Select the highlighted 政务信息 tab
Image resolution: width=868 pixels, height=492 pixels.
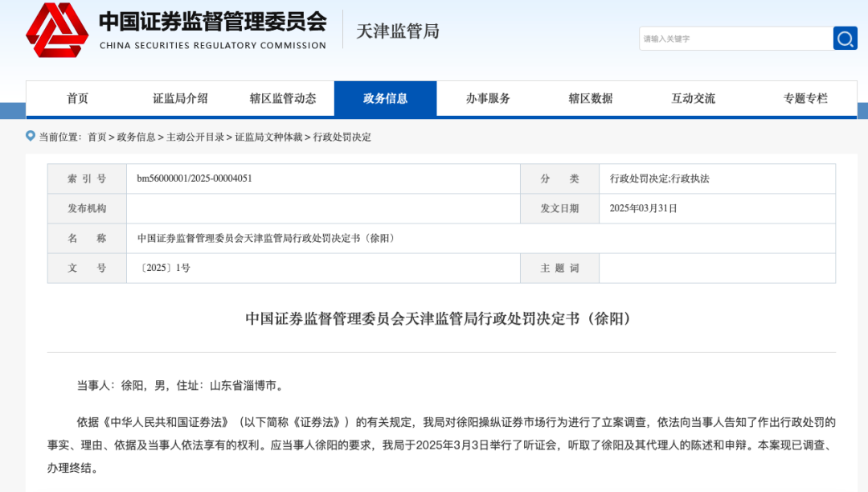click(x=385, y=98)
